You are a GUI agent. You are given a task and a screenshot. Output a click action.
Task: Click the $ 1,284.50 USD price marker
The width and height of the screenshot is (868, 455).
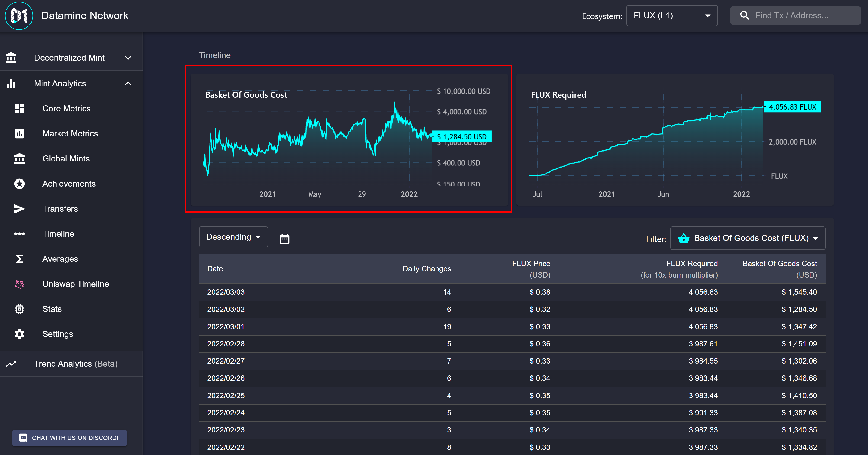tap(462, 136)
